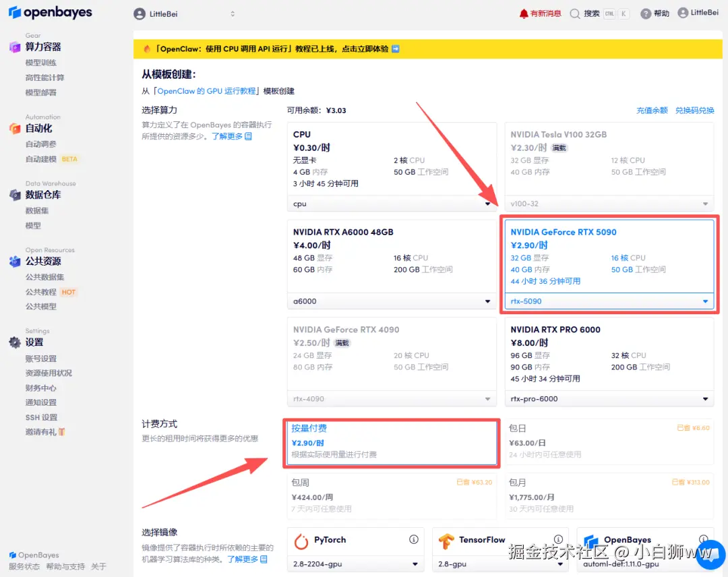Open 自动建模 BETA in the sidebar

tap(51, 159)
